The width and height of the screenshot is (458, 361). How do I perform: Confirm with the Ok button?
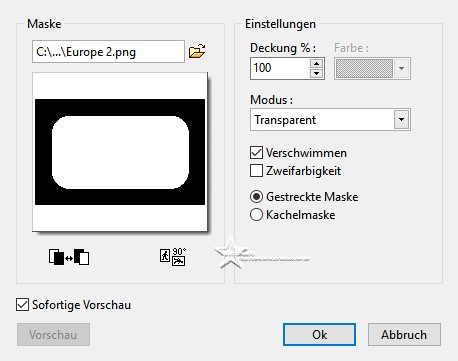click(319, 334)
